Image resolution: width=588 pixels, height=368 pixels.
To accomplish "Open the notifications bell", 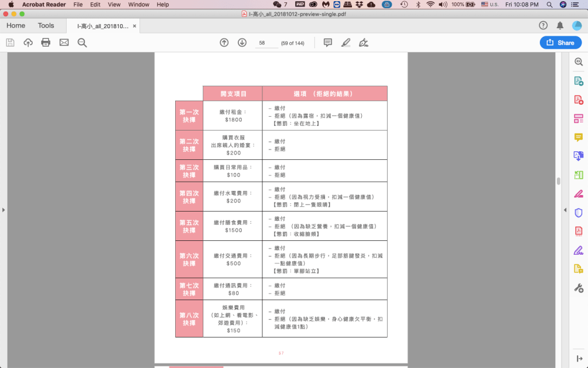I will point(560,26).
